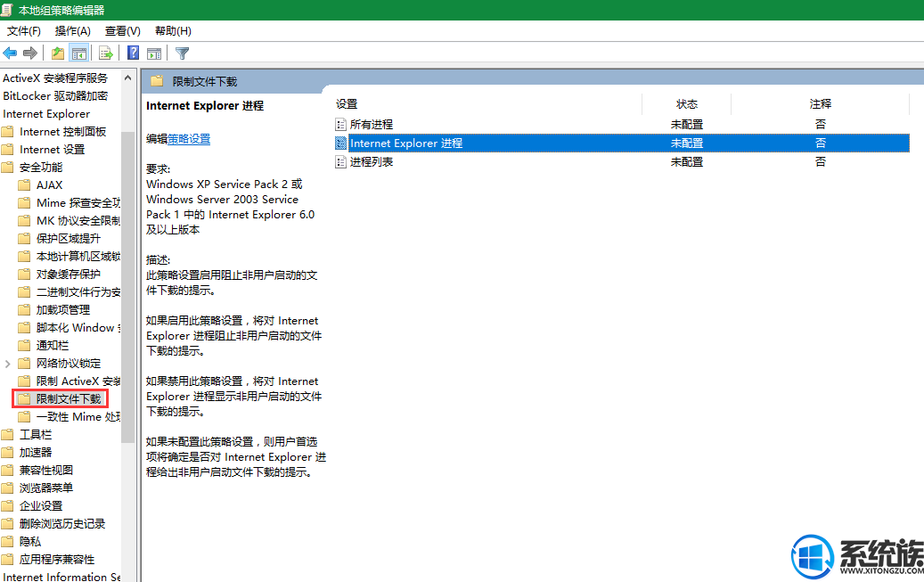Screen dimensions: 924x582
Task: Select the 脚本化 Window folder
Action: pyautogui.click(x=70, y=328)
